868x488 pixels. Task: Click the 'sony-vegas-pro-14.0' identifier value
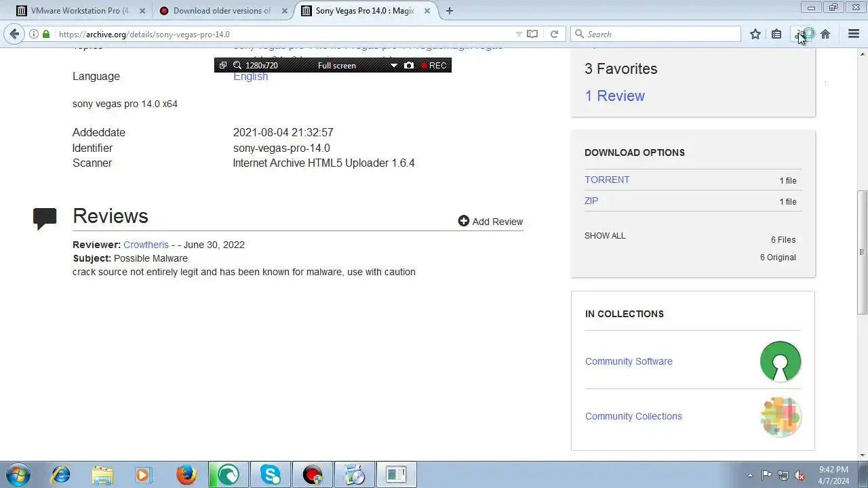pyautogui.click(x=281, y=148)
